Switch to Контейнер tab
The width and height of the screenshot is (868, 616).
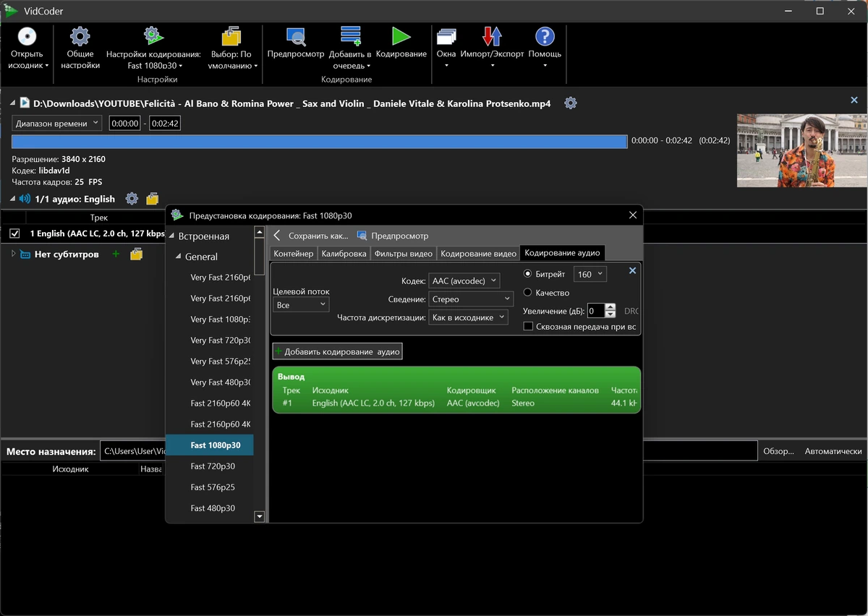[293, 253]
